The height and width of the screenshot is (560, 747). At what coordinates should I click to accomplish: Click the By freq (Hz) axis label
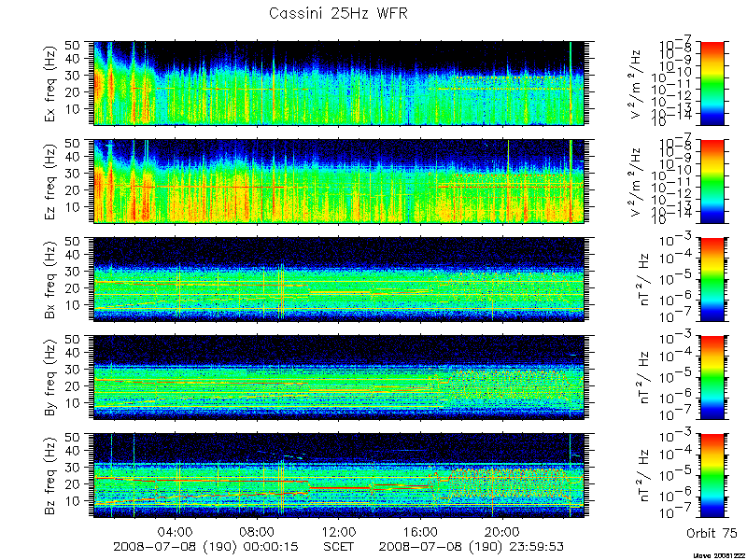point(51,377)
